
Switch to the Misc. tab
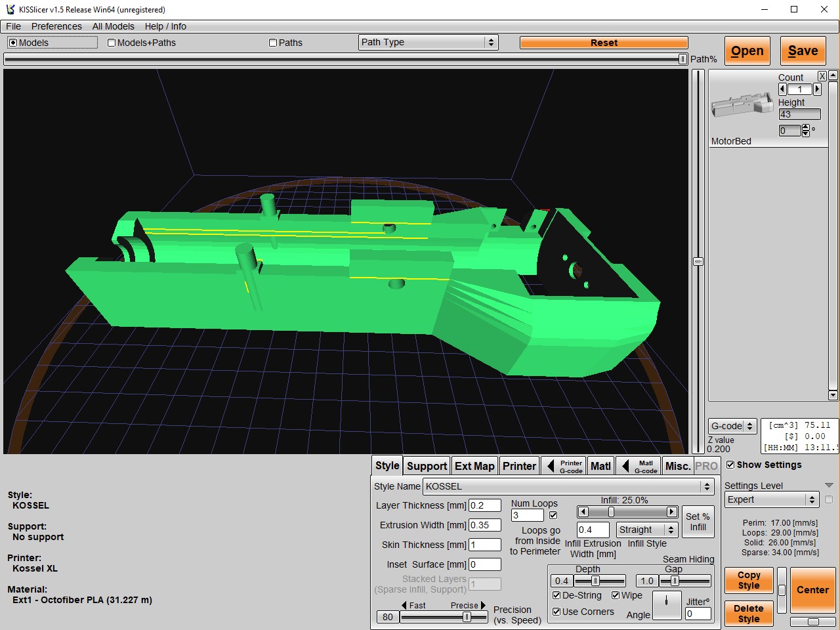pos(677,466)
